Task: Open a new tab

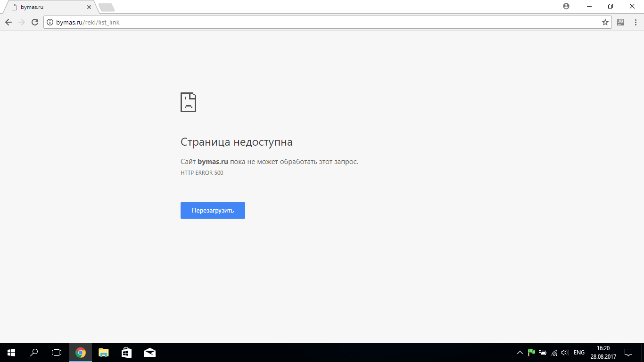Action: tap(107, 7)
